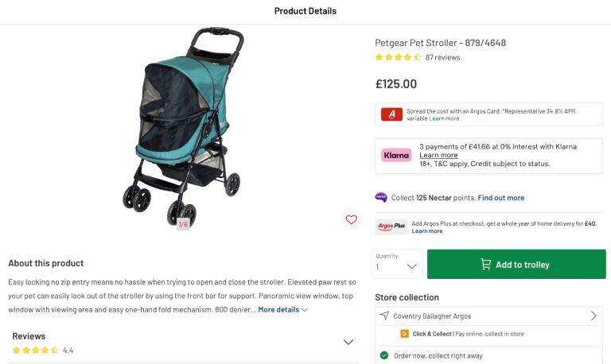Expand More details of product description
The image size is (611, 364).
point(282,309)
